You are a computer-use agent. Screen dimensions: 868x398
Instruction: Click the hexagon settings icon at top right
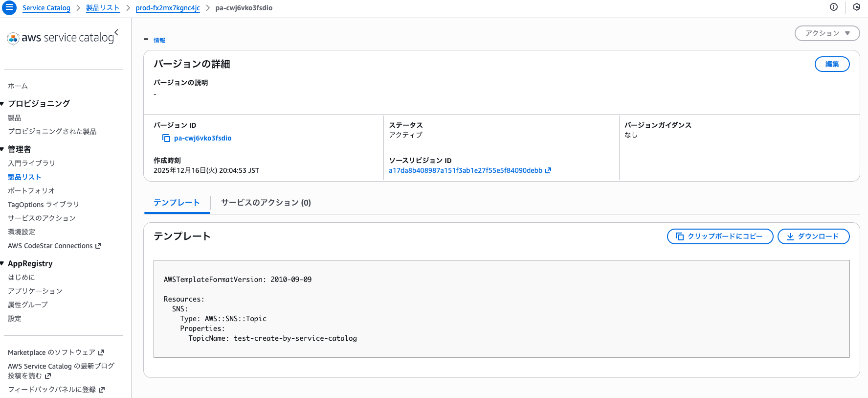coord(857,7)
